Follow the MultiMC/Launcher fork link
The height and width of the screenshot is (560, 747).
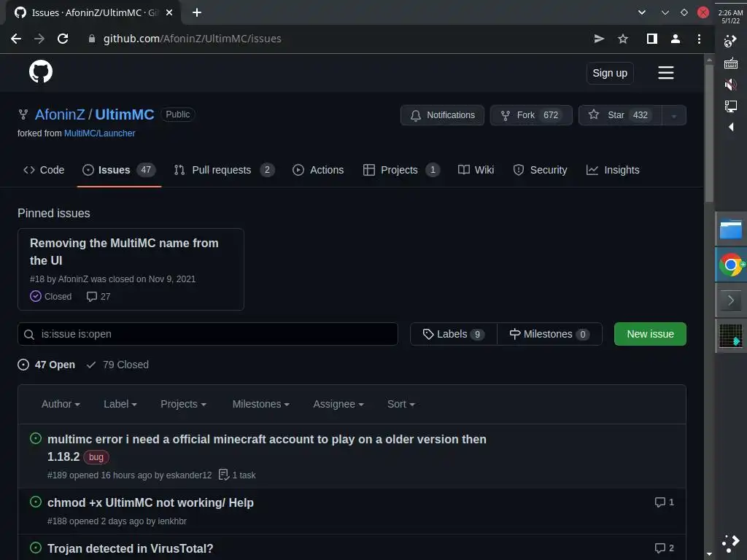pos(99,133)
